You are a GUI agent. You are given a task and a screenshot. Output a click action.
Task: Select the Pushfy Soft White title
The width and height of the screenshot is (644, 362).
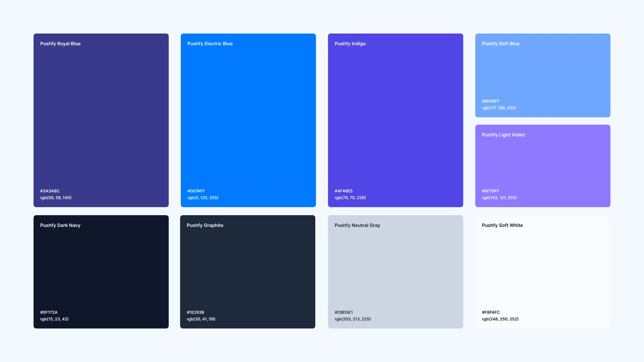tap(502, 225)
